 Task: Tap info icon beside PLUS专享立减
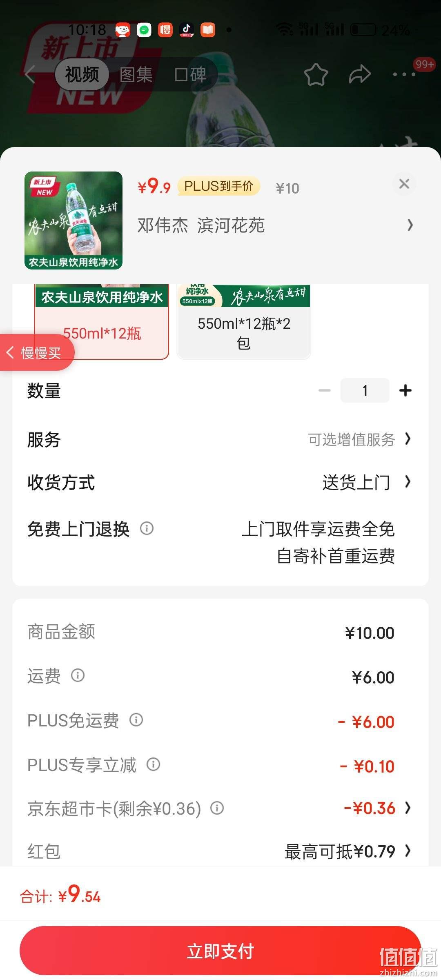click(x=153, y=764)
